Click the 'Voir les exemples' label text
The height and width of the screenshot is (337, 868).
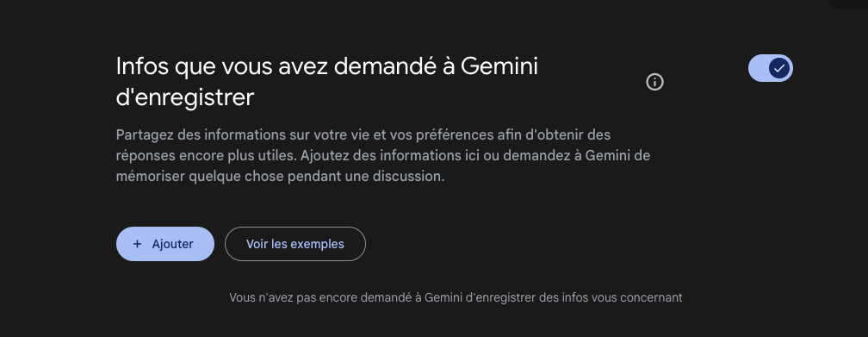295,244
